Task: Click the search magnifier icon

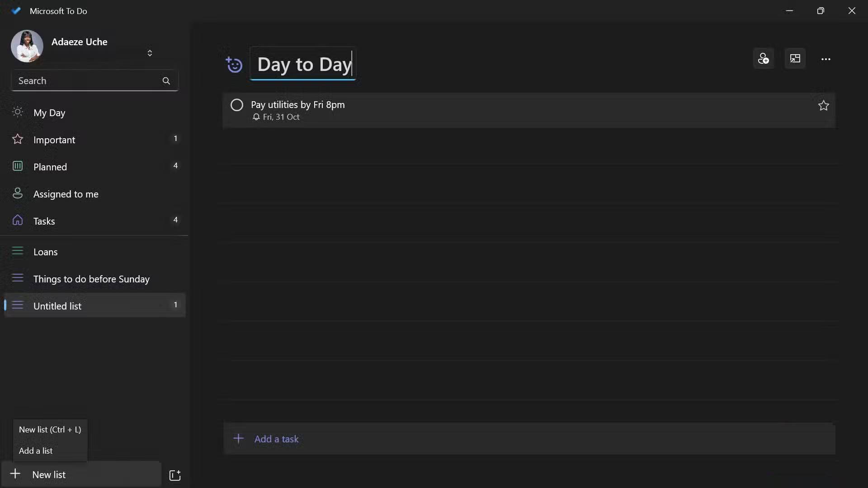Action: point(166,81)
